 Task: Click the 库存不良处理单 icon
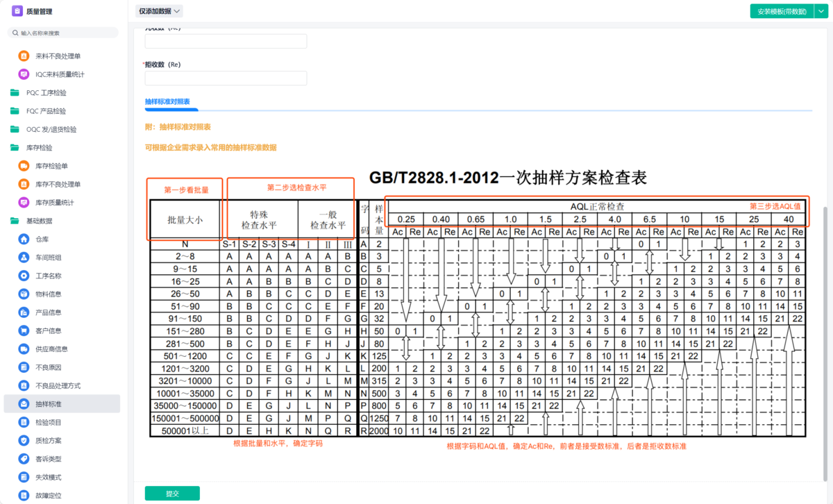coord(24,184)
